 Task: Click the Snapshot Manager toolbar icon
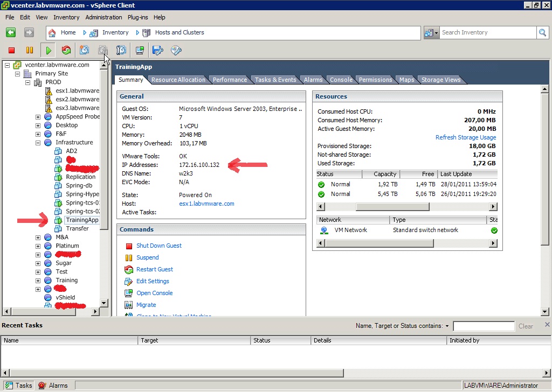tap(121, 50)
